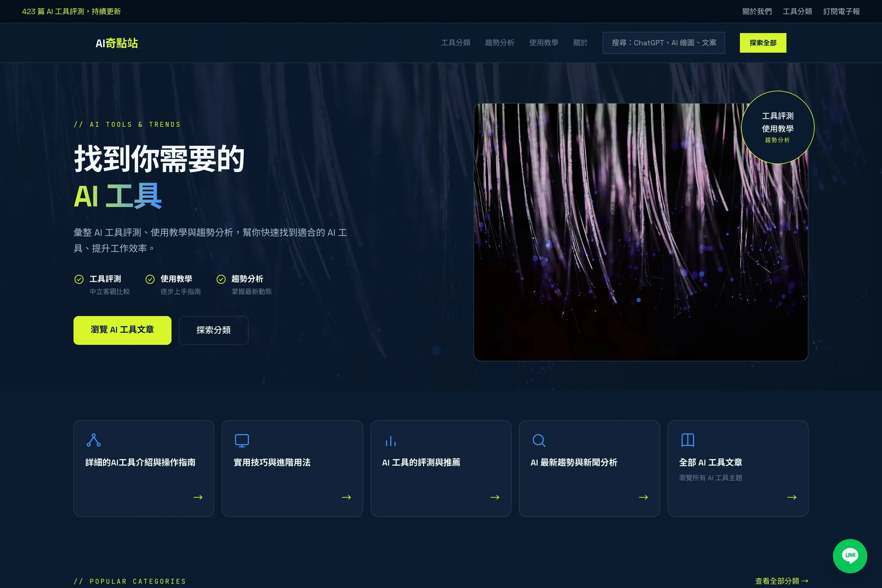Click the 瀏覽 AI 工具文章 button
Viewport: 882px width, 588px height.
point(122,330)
